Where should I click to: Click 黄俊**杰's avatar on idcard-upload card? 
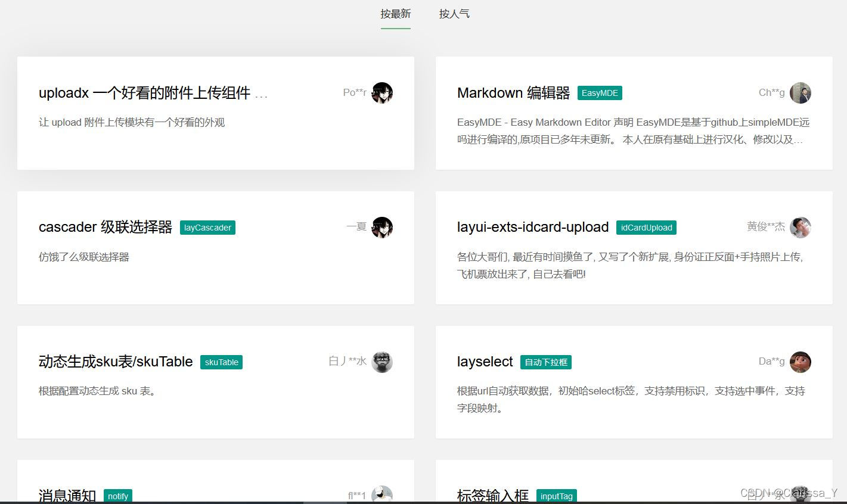(x=800, y=228)
